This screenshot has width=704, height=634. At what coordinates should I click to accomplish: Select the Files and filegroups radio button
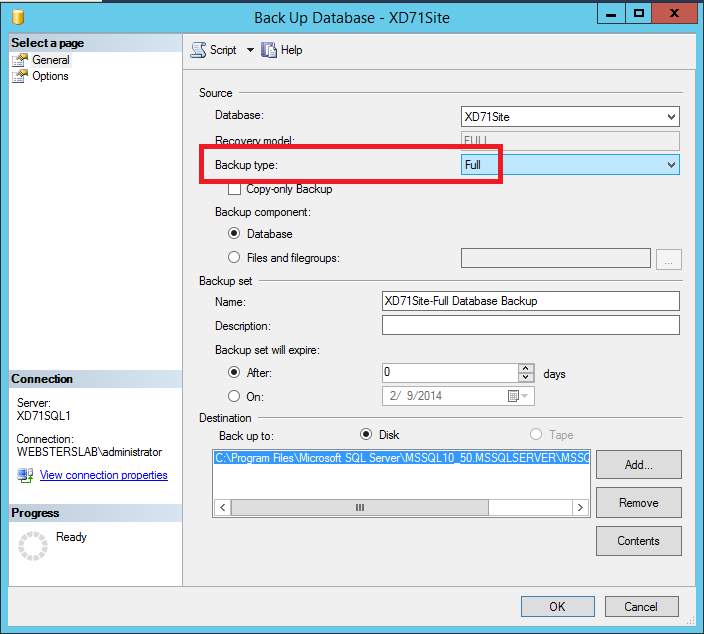(x=235, y=258)
